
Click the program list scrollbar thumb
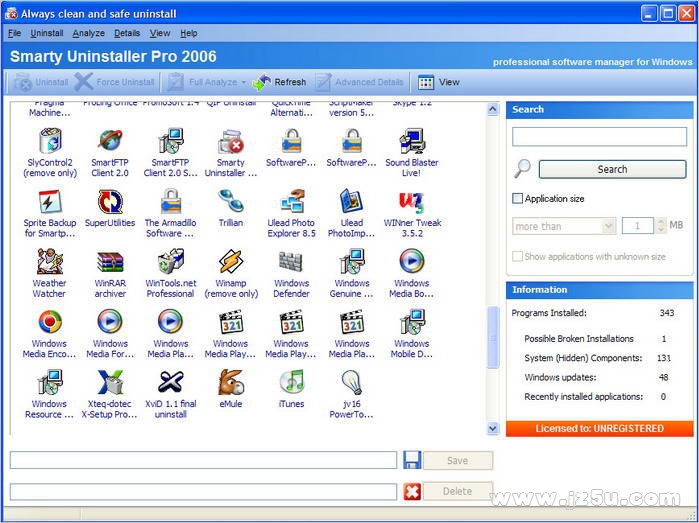493,337
